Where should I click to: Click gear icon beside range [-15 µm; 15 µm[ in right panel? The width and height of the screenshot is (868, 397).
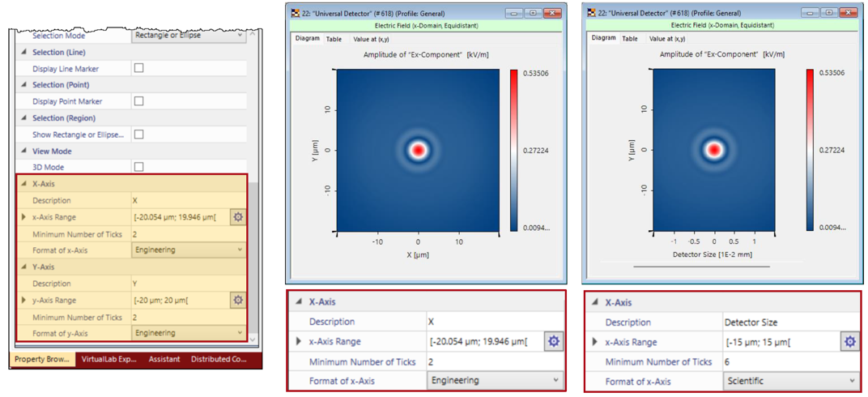pyautogui.click(x=849, y=342)
